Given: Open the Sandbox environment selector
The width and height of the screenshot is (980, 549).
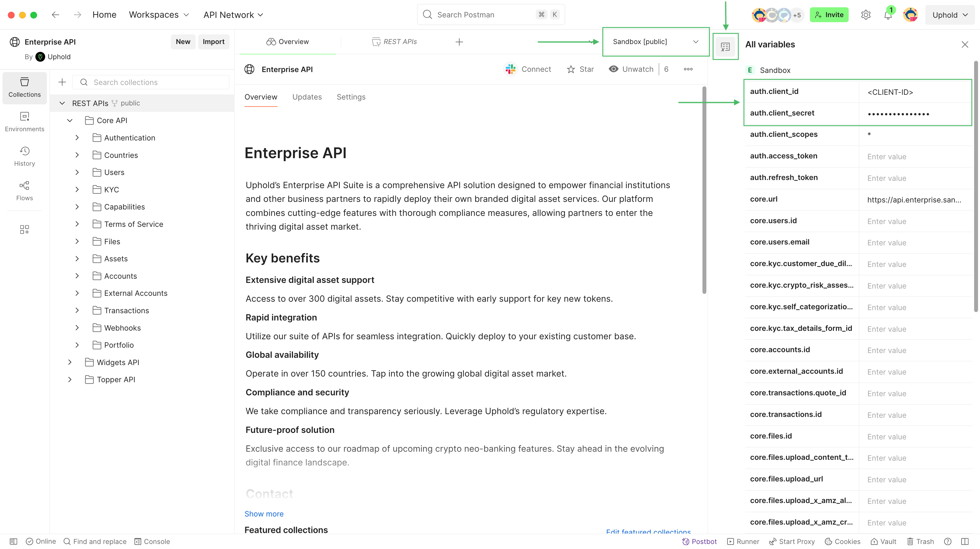Looking at the screenshot, I should coord(655,42).
